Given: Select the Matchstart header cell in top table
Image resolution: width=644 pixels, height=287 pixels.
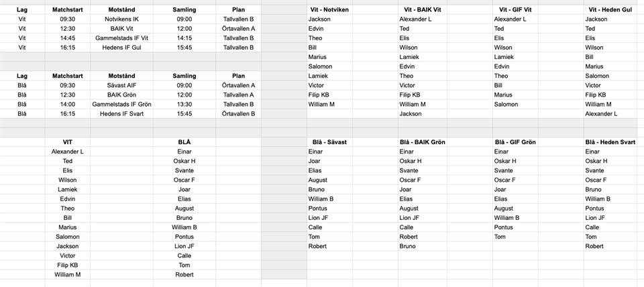Looking at the screenshot, I should tap(67, 10).
